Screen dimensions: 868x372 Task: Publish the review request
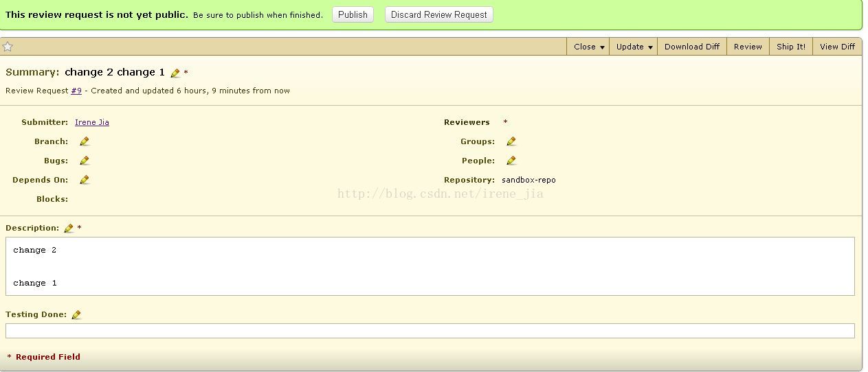[x=353, y=14]
